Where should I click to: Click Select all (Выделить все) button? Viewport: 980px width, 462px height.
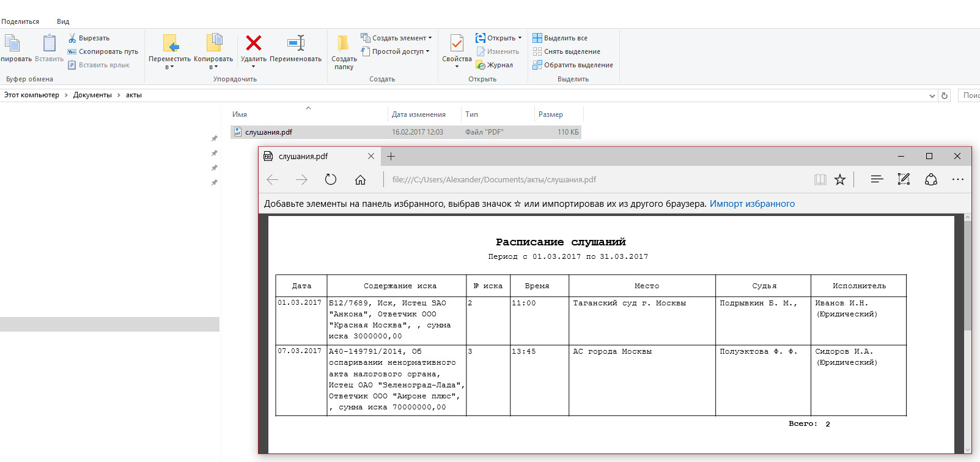[x=560, y=38]
